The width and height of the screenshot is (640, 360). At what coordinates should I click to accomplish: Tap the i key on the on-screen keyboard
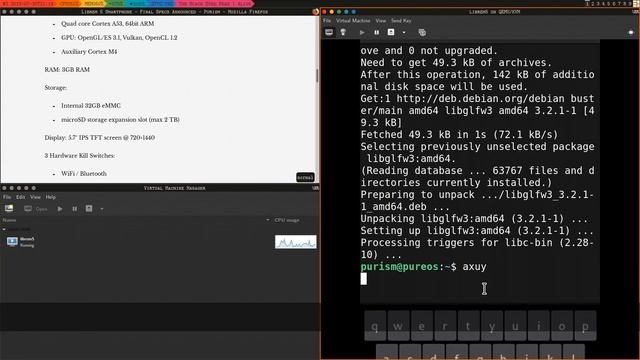pos(539,326)
